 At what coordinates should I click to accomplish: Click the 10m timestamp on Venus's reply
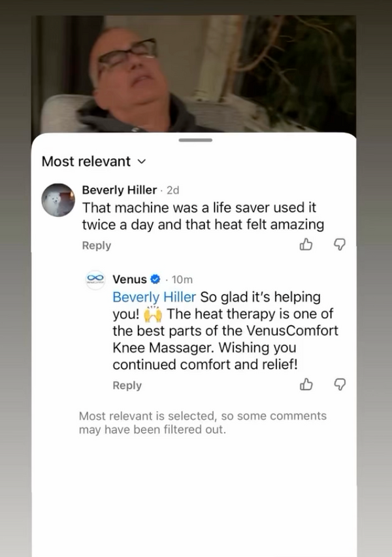click(182, 280)
